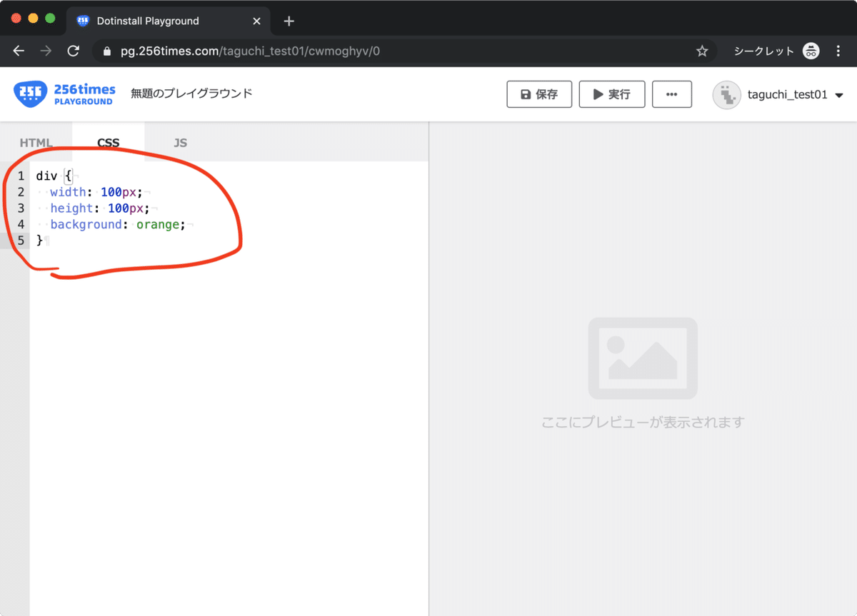The width and height of the screenshot is (857, 616).
Task: Select the CSS editor tab
Action: (109, 143)
